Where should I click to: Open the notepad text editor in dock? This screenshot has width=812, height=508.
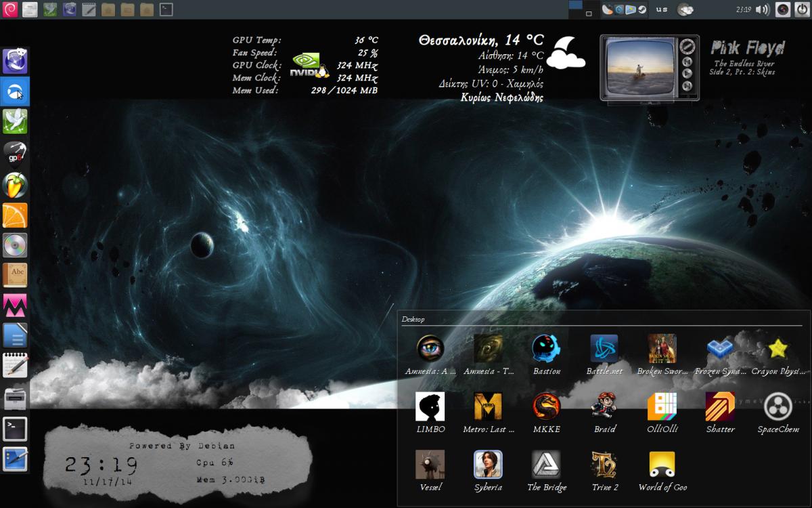coord(15,366)
